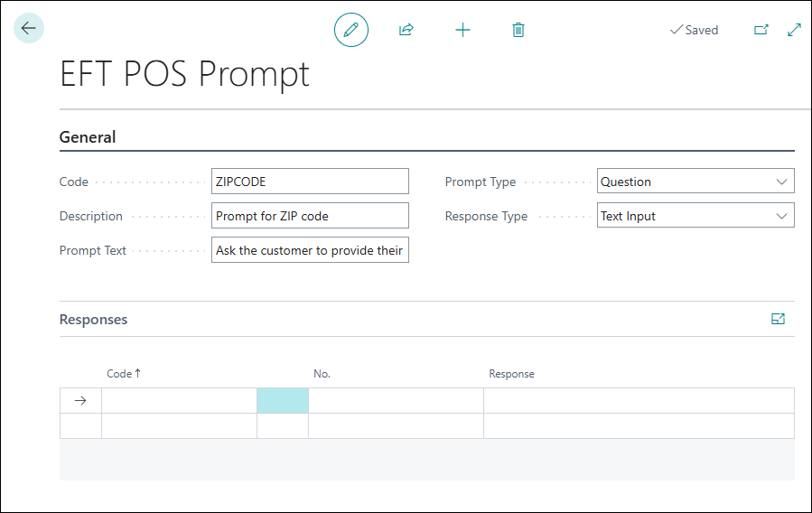Click row selector arrow in Responses grid
Image resolution: width=812 pixels, height=513 pixels.
tap(80, 401)
